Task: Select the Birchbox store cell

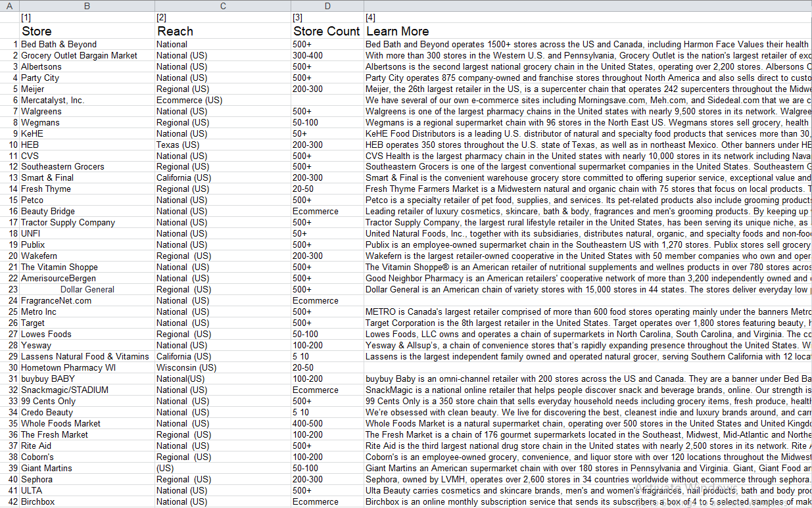Action: (x=87, y=502)
